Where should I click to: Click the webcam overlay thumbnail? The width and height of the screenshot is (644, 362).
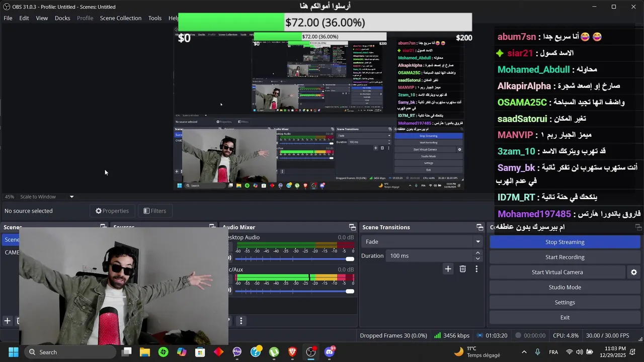[x=124, y=286]
